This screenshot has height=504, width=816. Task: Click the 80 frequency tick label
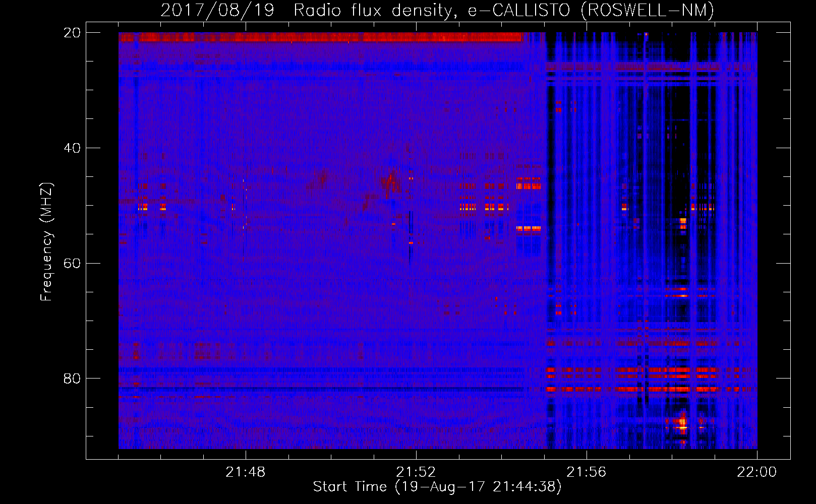pos(72,378)
